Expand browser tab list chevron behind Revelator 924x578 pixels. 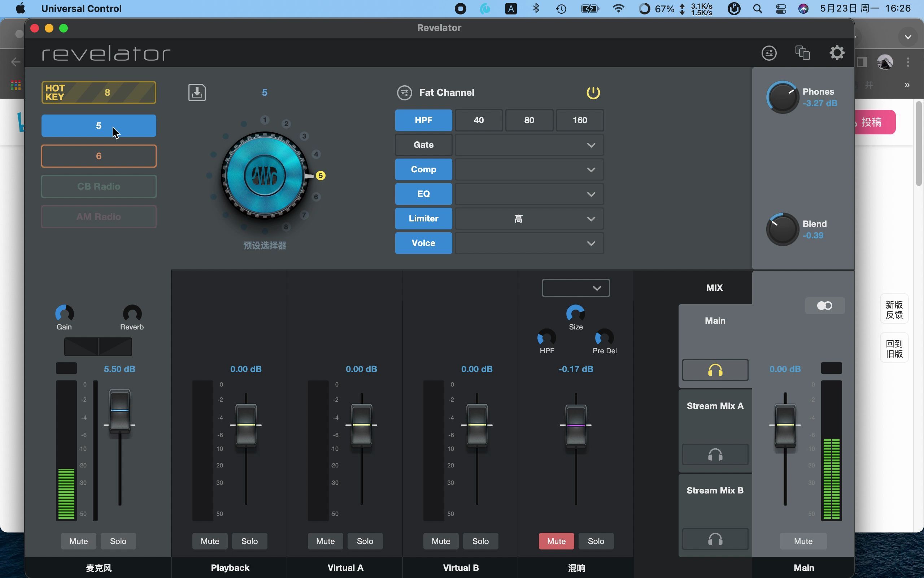908,37
